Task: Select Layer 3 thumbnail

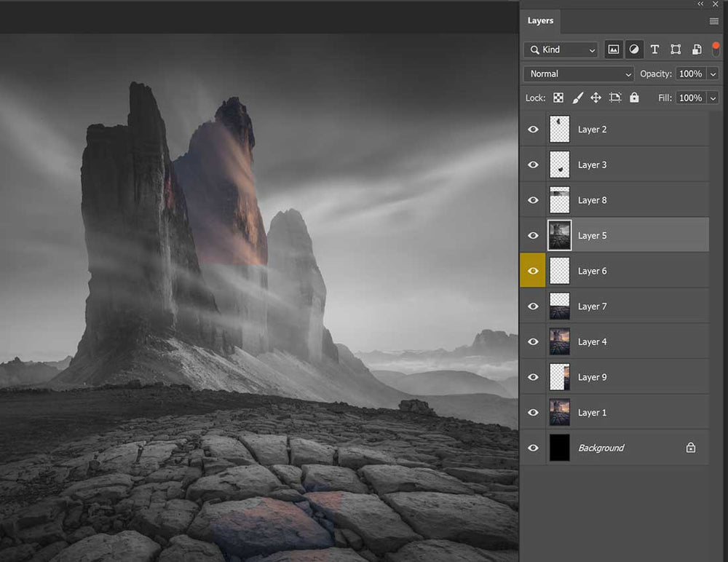Action: click(x=559, y=165)
